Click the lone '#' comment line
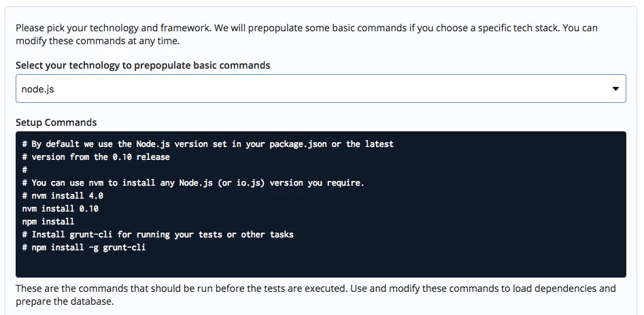The height and width of the screenshot is (315, 644). click(x=24, y=169)
